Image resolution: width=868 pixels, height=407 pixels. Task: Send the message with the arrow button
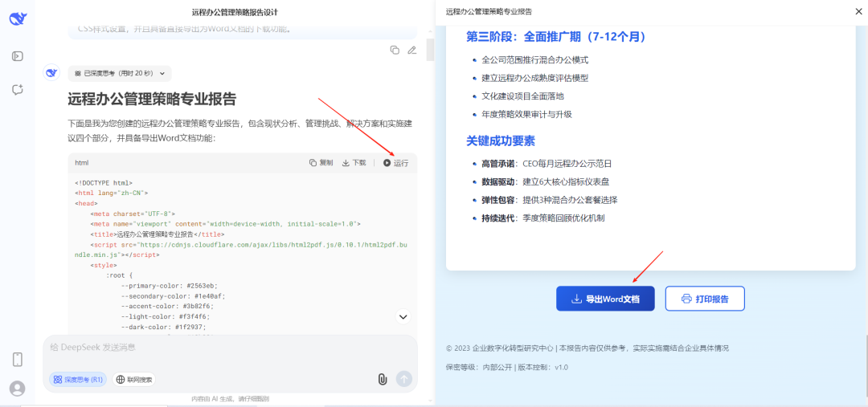coord(404,379)
